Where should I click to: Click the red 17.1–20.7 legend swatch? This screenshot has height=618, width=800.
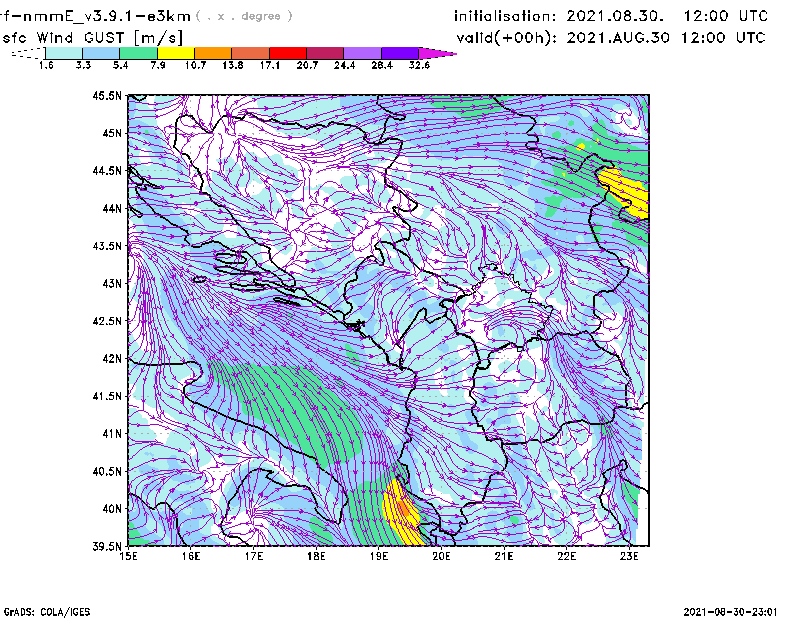288,53
